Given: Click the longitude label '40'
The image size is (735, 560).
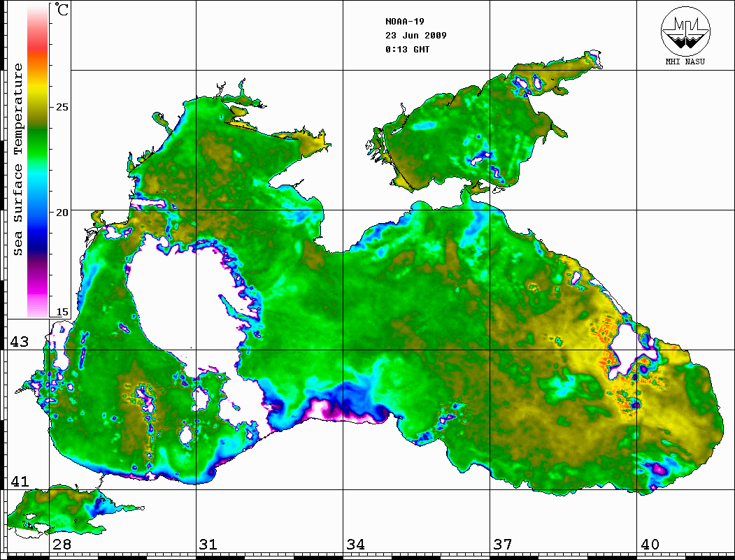Looking at the screenshot, I should 650,544.
